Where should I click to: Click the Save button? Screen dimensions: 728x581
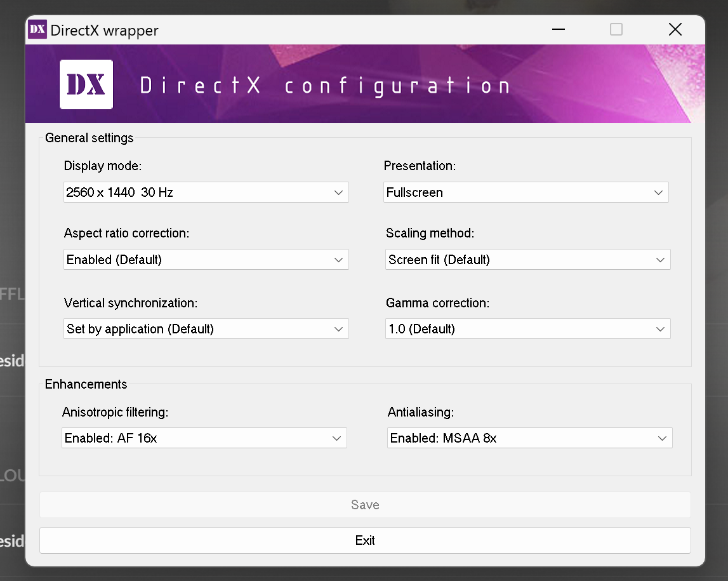click(x=365, y=505)
